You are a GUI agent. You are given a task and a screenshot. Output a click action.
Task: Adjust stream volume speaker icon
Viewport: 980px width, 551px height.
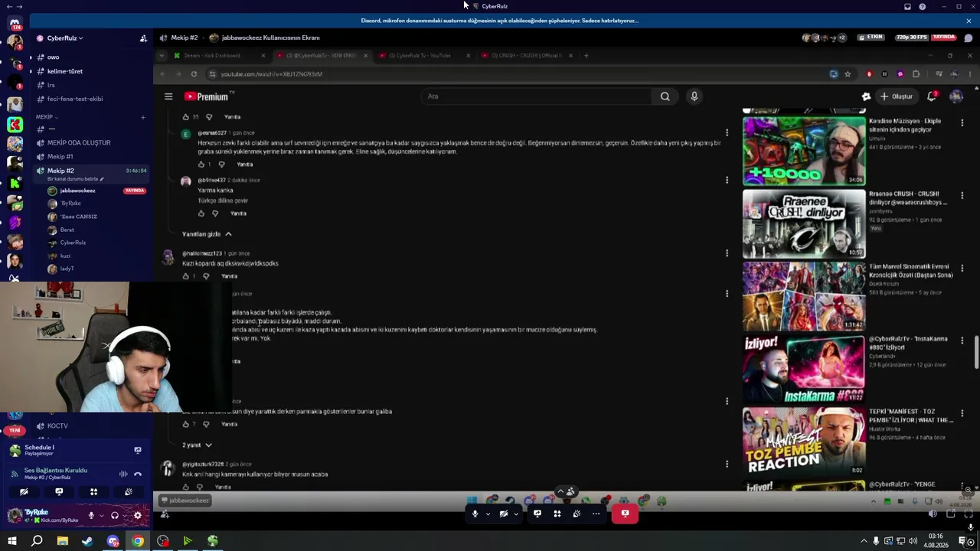(933, 514)
